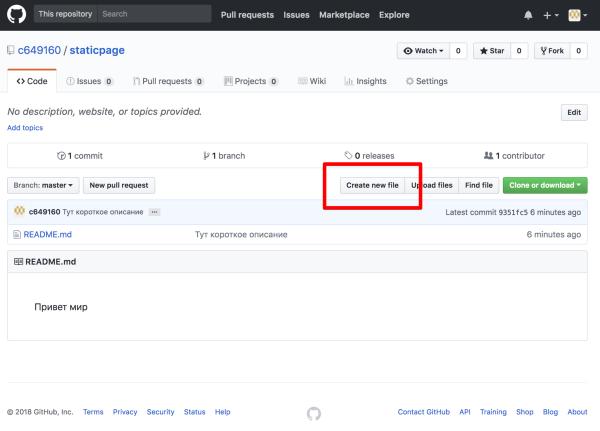Open README.md row commit message
Screen dimensions: 600x431
coord(241,234)
